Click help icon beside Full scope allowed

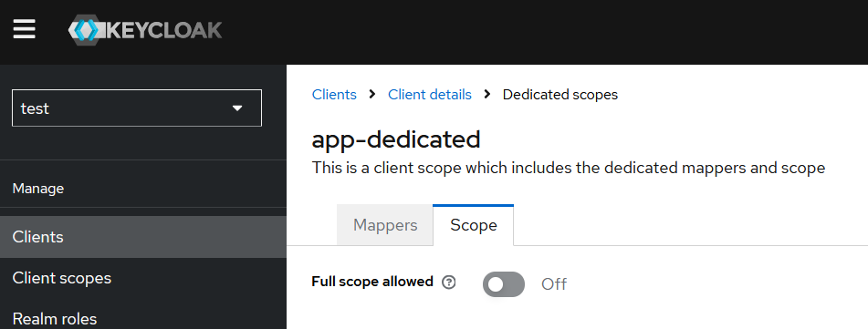click(x=449, y=283)
